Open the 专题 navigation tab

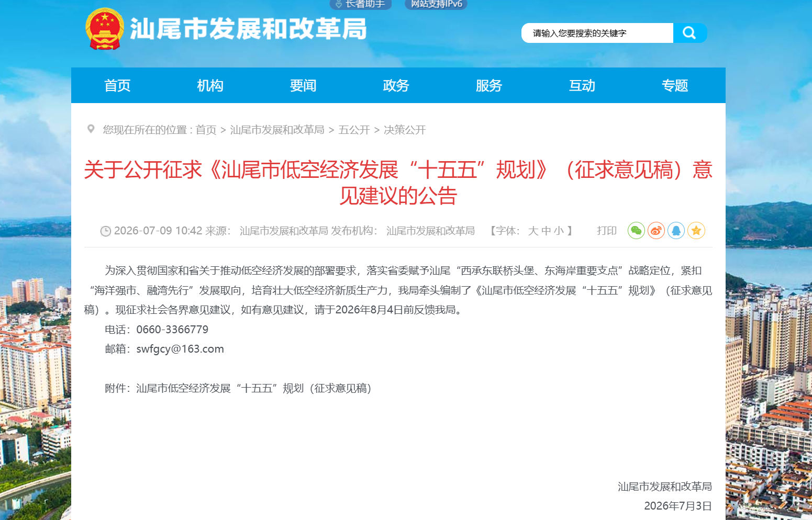click(675, 85)
